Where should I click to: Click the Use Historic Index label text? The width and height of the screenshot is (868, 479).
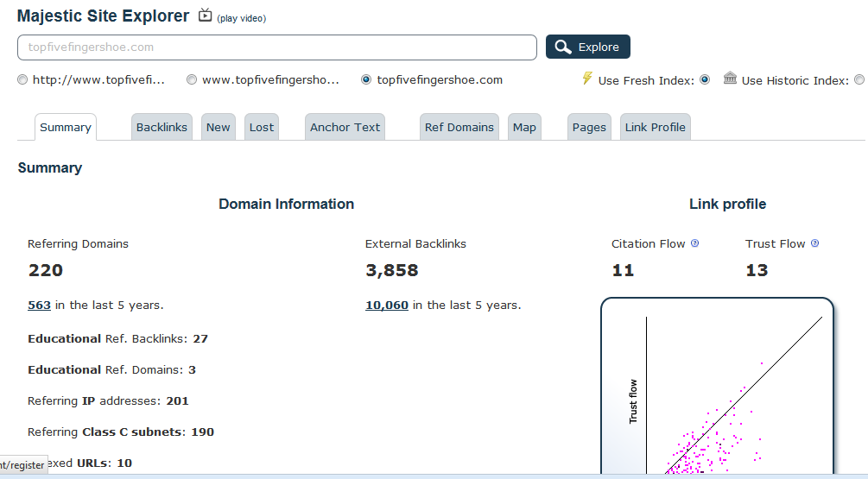click(x=795, y=81)
